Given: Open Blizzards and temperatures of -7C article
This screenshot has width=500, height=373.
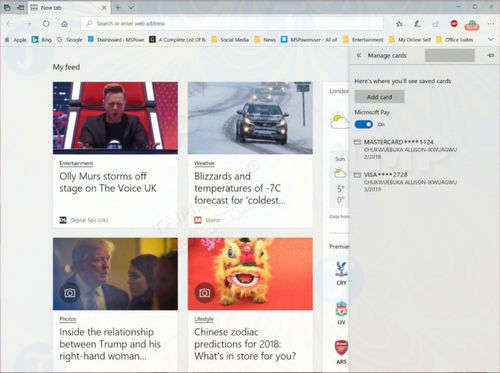Looking at the screenshot, I should point(240,188).
